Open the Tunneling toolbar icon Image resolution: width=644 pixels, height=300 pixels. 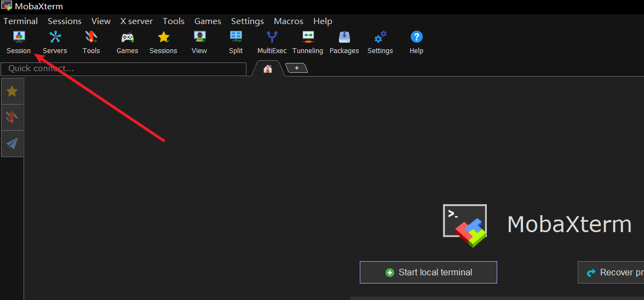point(308,43)
